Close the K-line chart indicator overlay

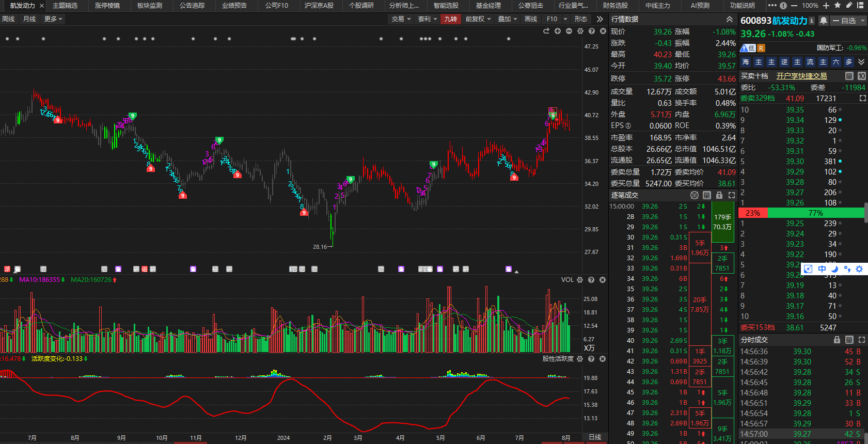tap(603, 31)
